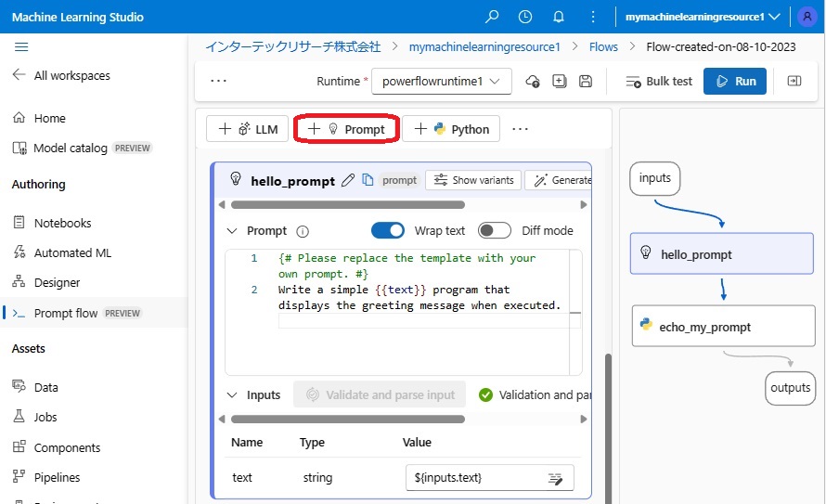Click the copy icon beside hello_prompt
Viewport: 826px width, 504px height.
368,180
